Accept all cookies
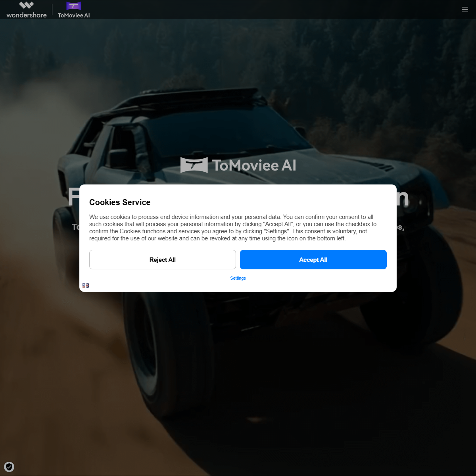This screenshot has width=476, height=476. (x=313, y=259)
